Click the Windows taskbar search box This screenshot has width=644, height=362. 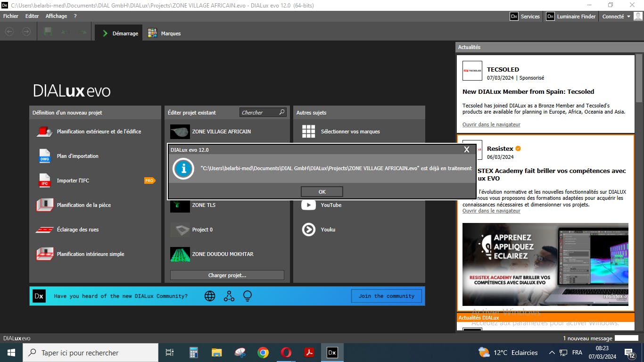91,353
